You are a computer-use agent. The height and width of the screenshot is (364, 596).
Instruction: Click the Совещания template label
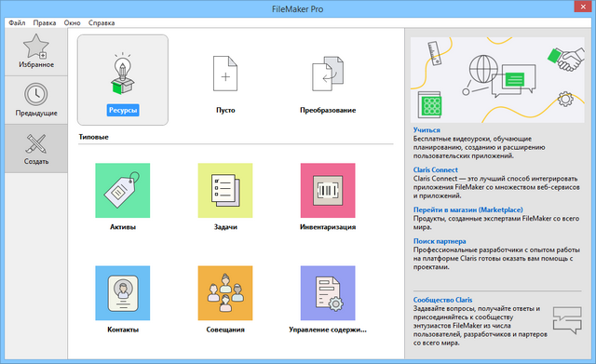coord(225,330)
